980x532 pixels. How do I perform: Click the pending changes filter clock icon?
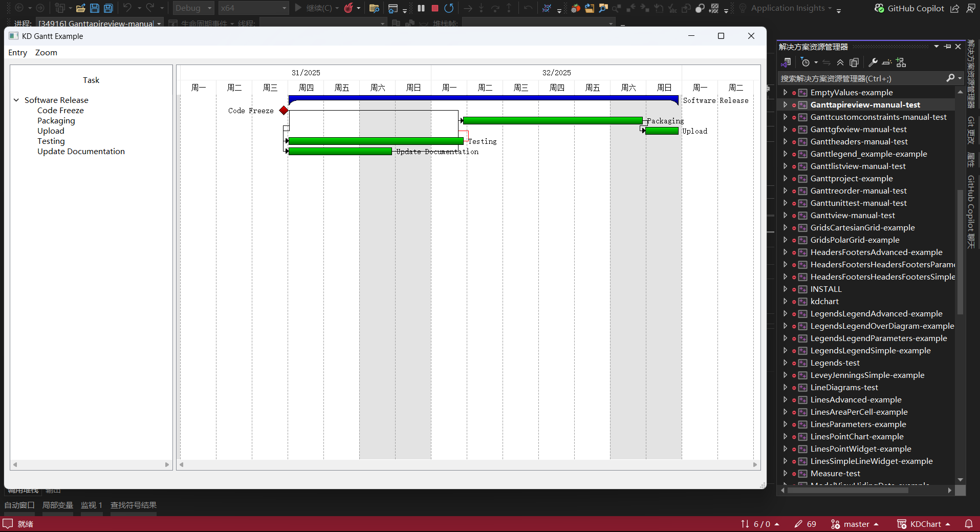(x=805, y=62)
